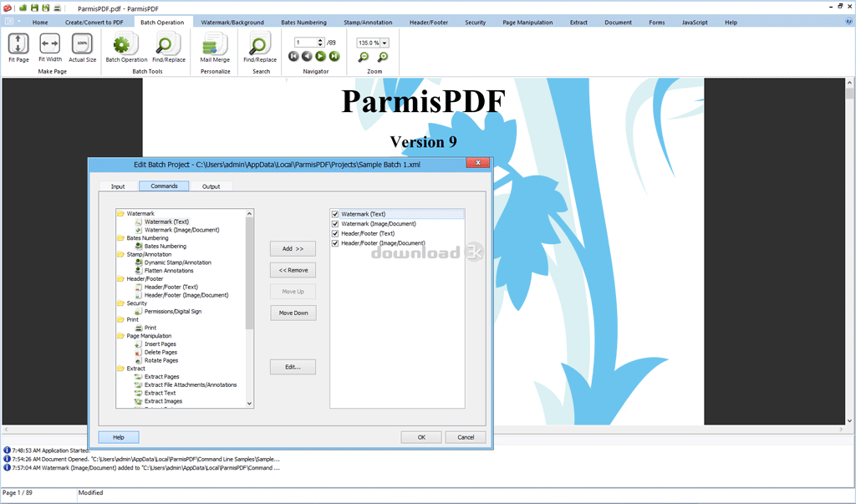856x504 pixels.
Task: Open the Batch Operation tool in ribbon
Action: [x=126, y=48]
